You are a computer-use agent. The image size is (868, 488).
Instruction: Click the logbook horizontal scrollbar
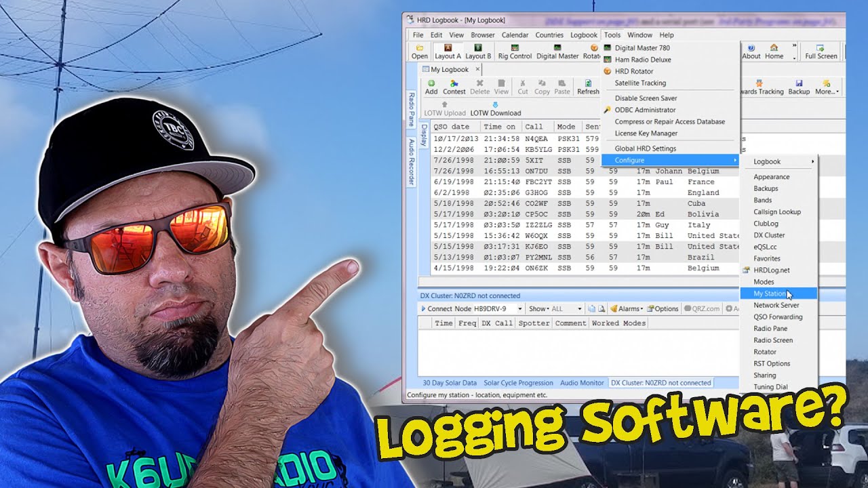[578, 281]
